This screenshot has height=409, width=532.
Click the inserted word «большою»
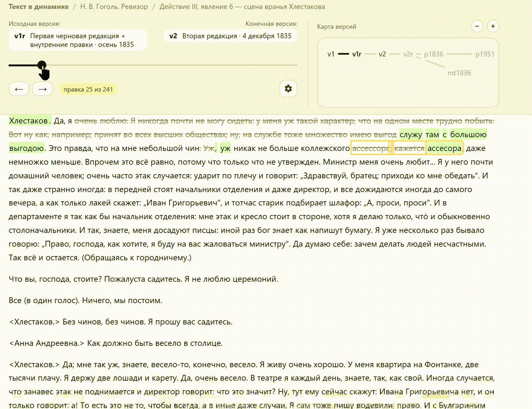tap(468, 135)
